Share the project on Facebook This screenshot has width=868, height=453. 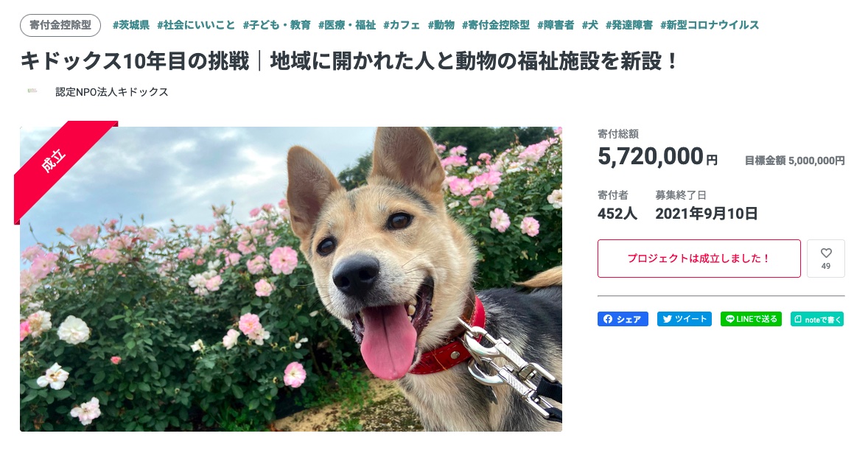click(622, 319)
